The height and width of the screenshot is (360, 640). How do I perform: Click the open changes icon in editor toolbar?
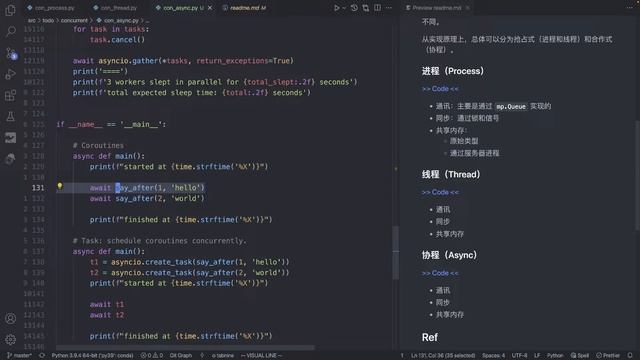(x=365, y=8)
